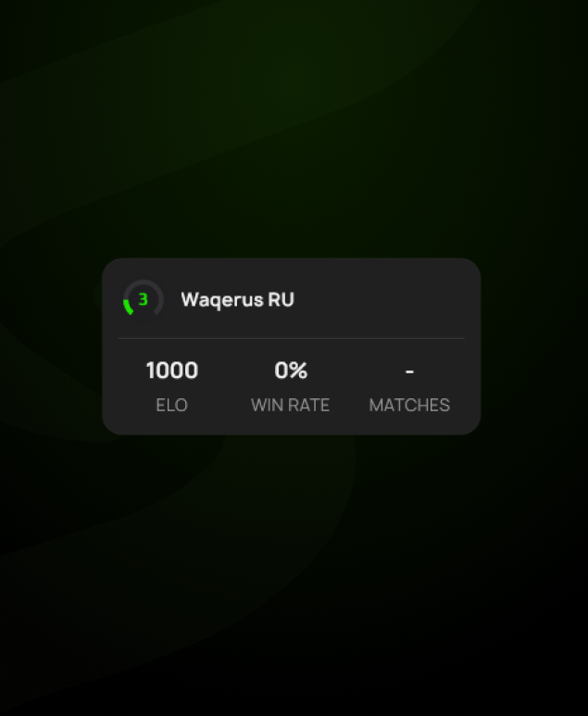Click the dark green background above the stats card
The width and height of the screenshot is (588, 716).
coord(292,128)
